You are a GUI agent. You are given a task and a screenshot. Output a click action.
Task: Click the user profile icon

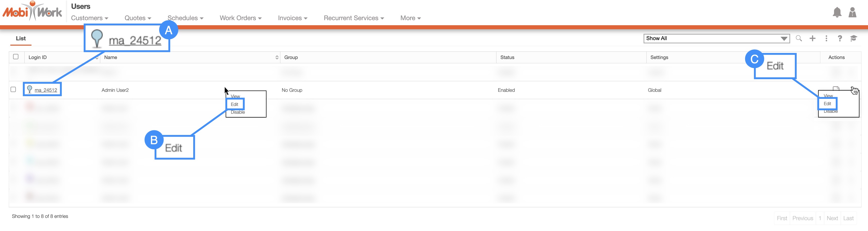click(x=852, y=13)
